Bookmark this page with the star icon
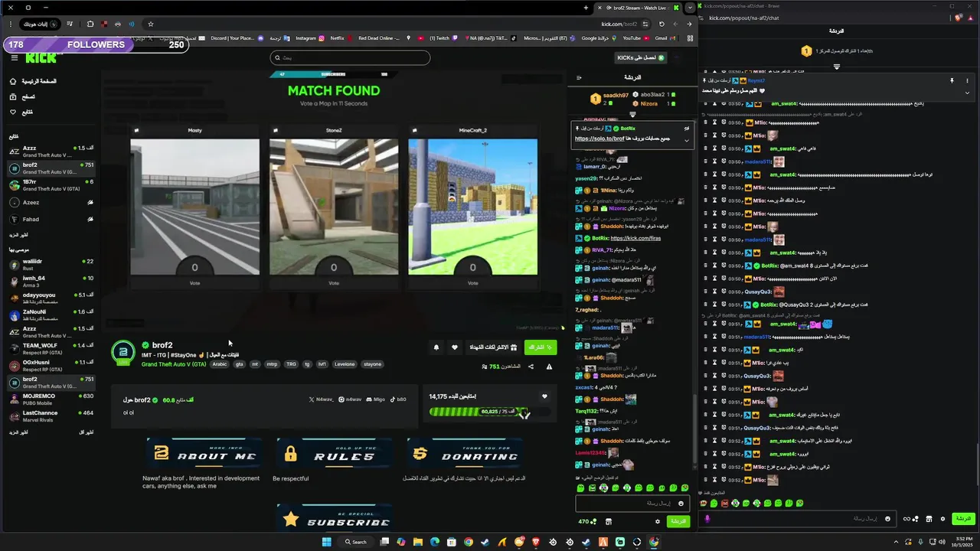 (150, 24)
